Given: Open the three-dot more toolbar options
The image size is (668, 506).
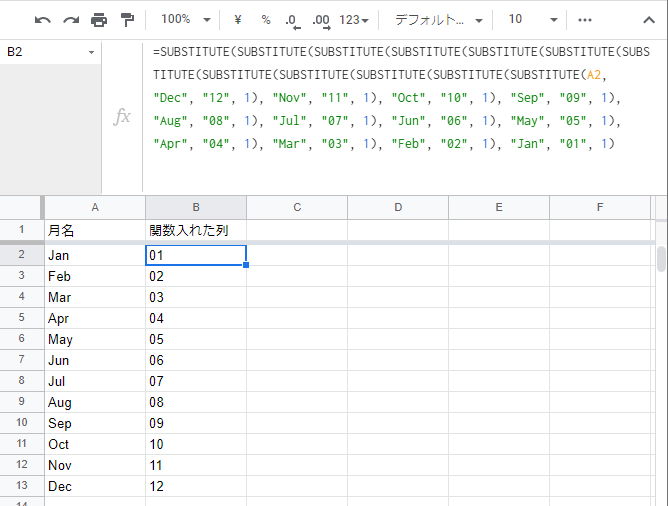Looking at the screenshot, I should point(586,19).
